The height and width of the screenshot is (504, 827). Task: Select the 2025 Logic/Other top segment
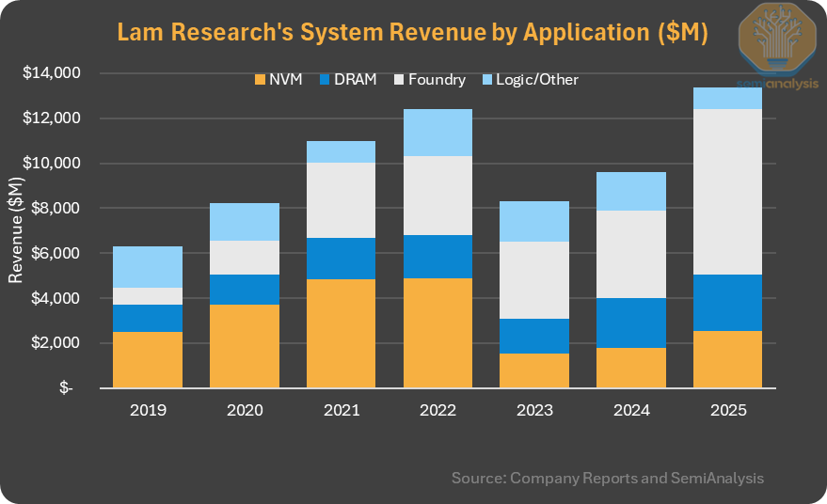tap(726, 98)
